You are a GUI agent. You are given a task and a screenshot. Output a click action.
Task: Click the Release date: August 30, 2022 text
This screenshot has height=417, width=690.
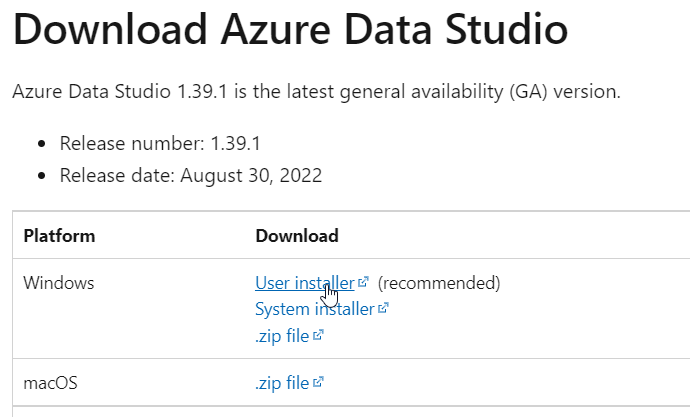pos(190,176)
